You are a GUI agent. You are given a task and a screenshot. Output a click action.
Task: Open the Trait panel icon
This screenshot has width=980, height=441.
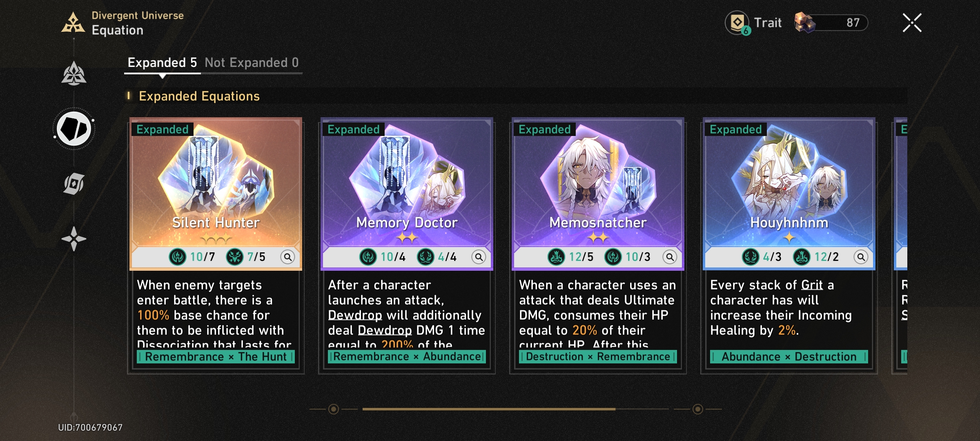click(x=737, y=22)
